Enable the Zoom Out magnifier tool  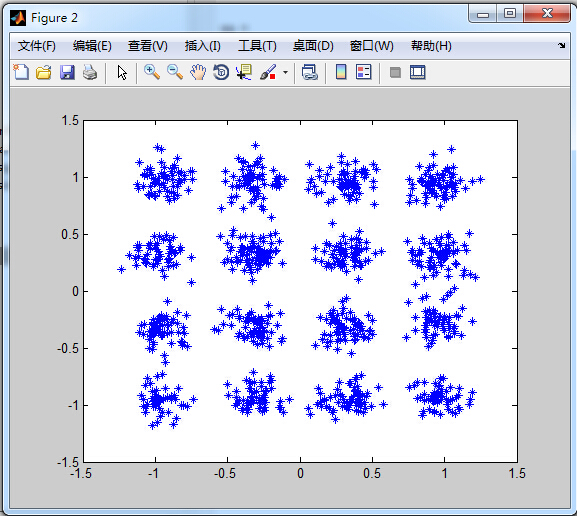[175, 72]
